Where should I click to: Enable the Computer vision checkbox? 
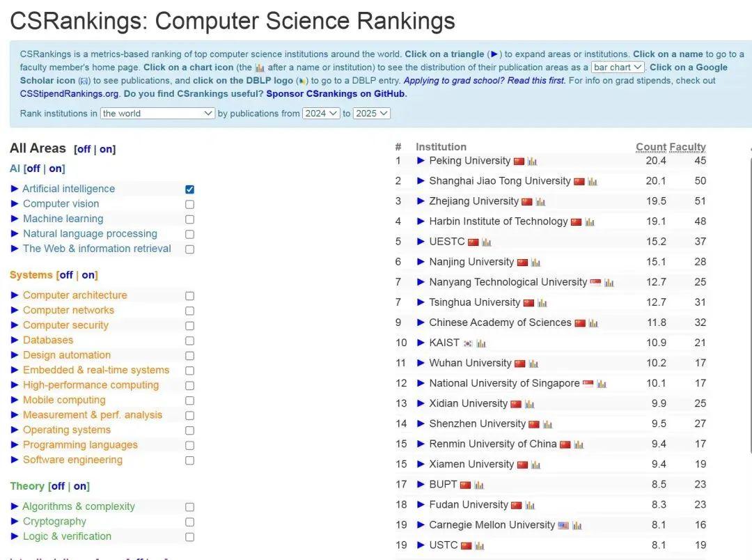190,204
